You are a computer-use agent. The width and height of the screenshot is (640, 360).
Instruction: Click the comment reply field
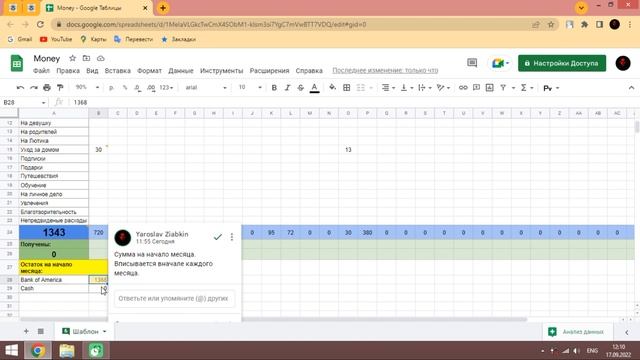(x=174, y=298)
